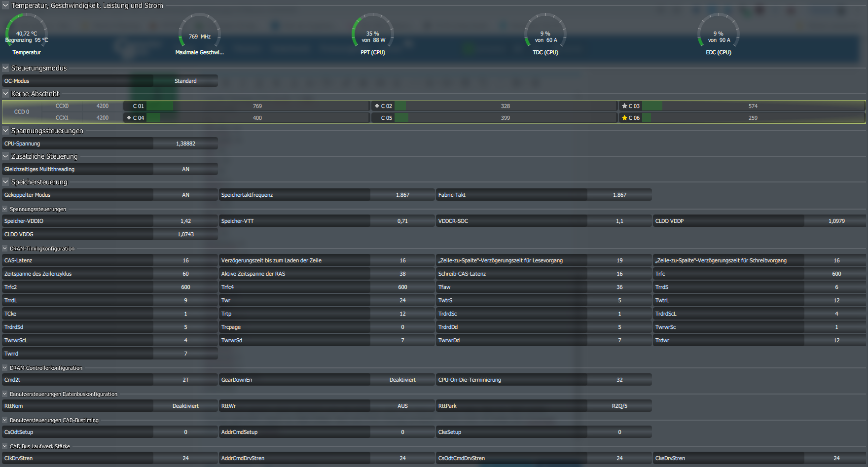Screen dimensions: 868x467
Task: Click the CLDO VDDP value 1,0979
Action: [836, 221]
